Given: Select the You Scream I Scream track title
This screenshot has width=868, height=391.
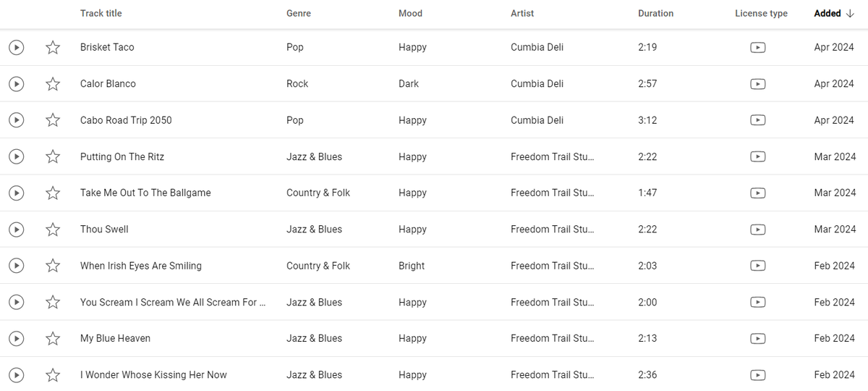Looking at the screenshot, I should click(x=173, y=302).
